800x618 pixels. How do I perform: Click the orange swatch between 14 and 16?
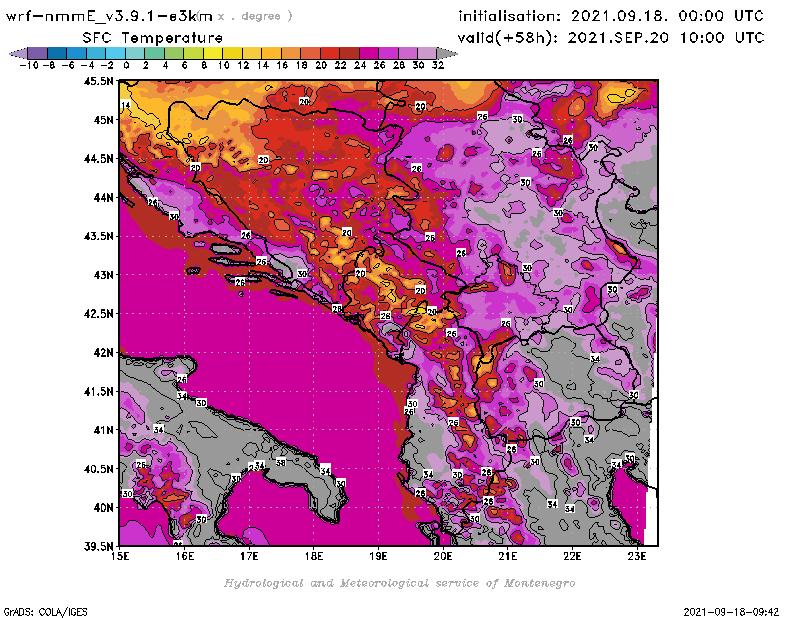coord(271,53)
